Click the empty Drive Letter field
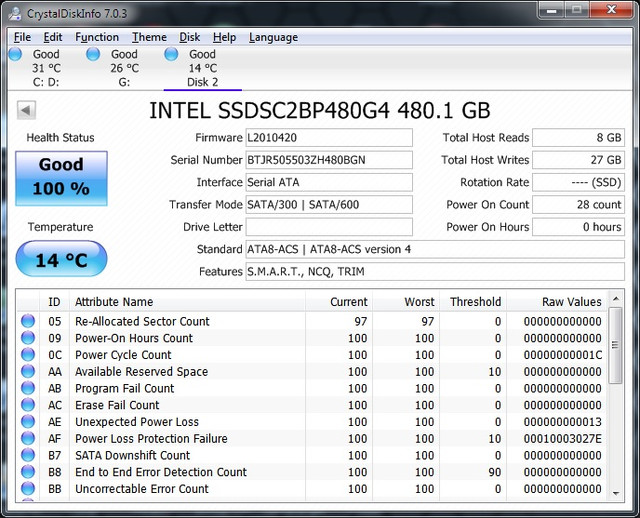This screenshot has height=518, width=640. click(329, 227)
